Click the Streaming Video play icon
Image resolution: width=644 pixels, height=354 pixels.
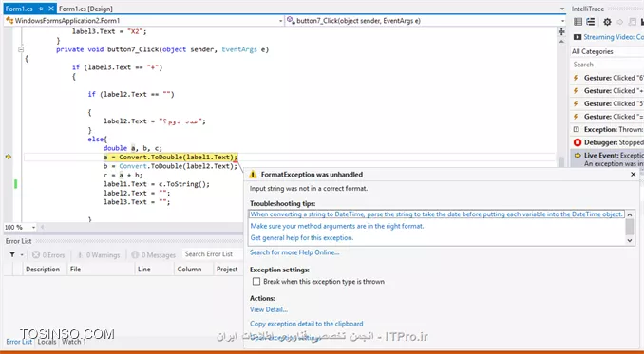tap(578, 37)
